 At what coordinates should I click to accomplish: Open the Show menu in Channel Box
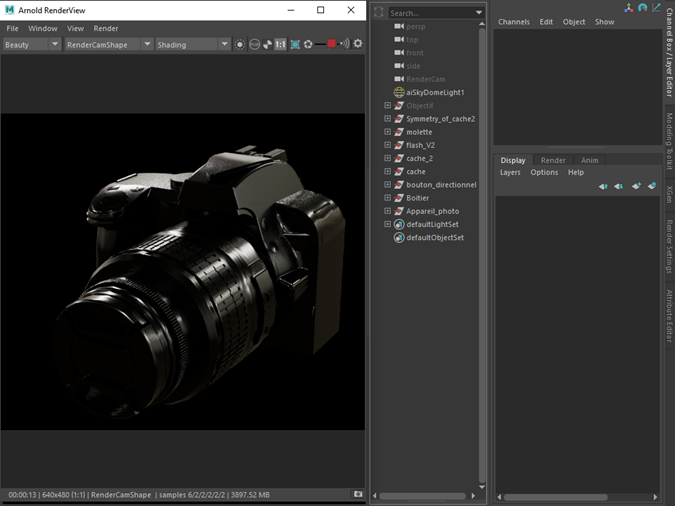click(x=604, y=22)
